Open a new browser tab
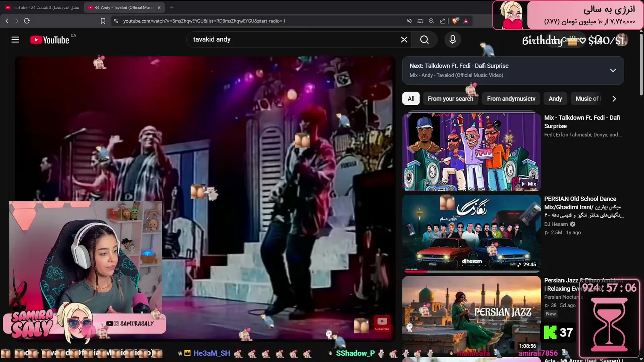 pos(172,7)
